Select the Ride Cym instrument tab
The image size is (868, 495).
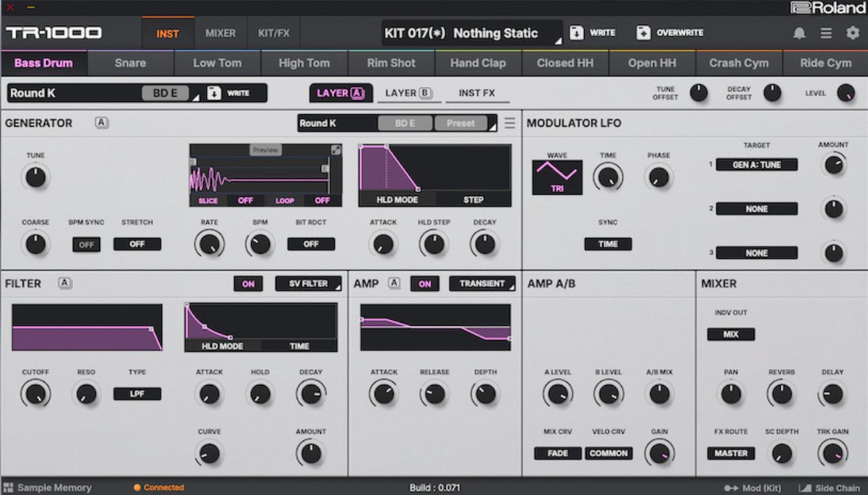pos(825,63)
